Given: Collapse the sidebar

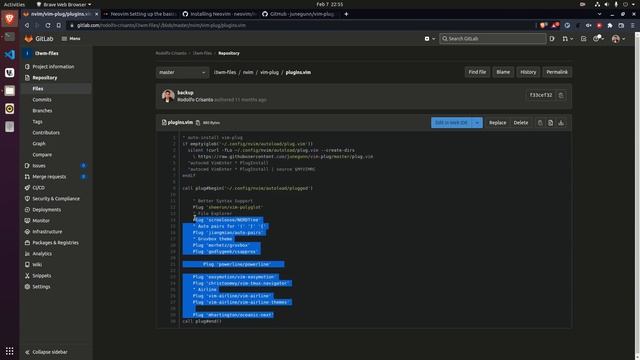Looking at the screenshot, I should click(x=46, y=352).
